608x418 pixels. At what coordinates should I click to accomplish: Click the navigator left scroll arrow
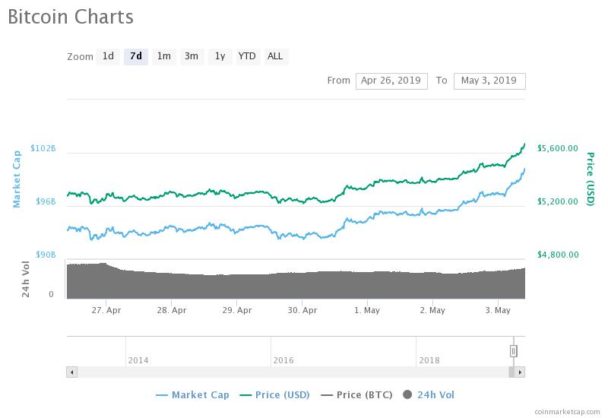[x=72, y=372]
